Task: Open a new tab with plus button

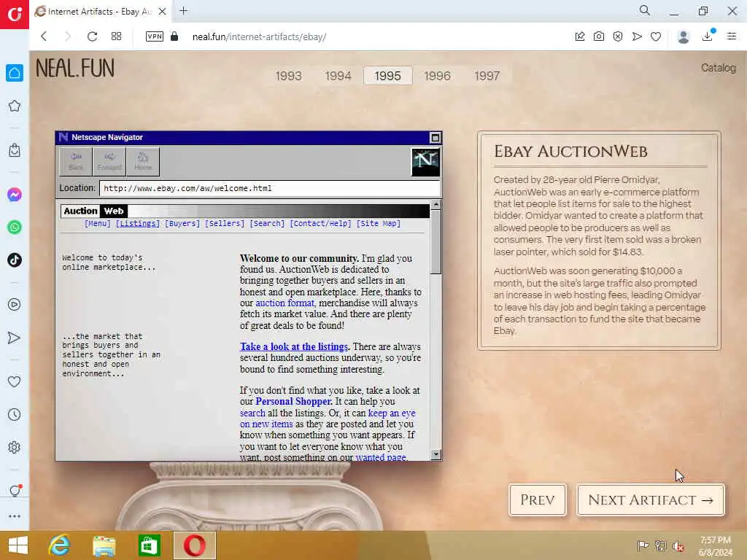Action: (x=183, y=11)
